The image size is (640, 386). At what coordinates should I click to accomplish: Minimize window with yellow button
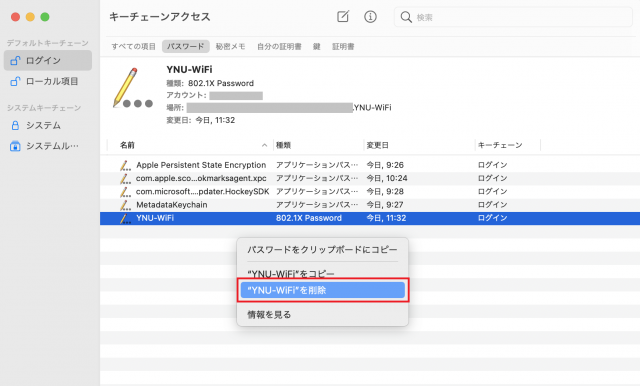pos(30,17)
